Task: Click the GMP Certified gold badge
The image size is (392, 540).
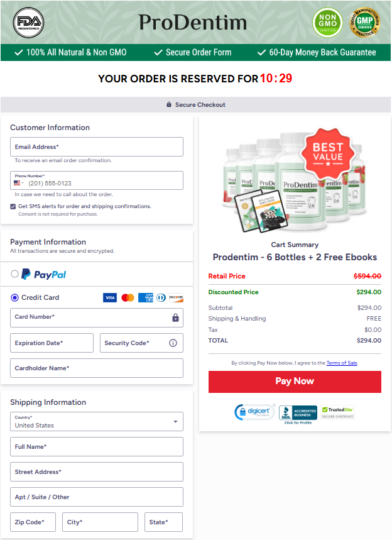Action: [x=364, y=23]
